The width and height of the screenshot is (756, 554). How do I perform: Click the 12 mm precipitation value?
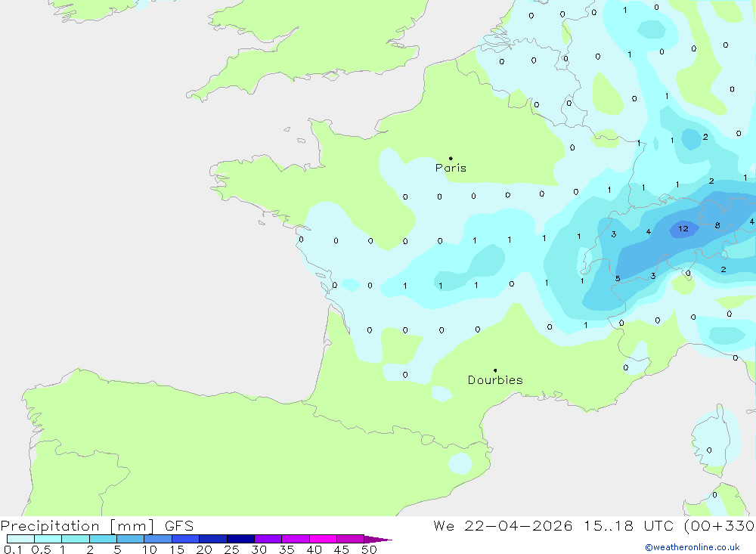coord(683,228)
